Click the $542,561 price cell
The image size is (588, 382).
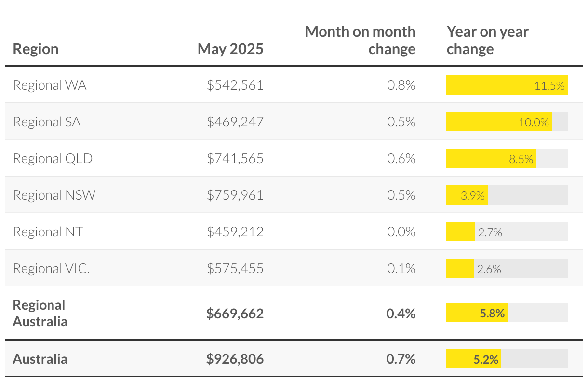pyautogui.click(x=235, y=85)
